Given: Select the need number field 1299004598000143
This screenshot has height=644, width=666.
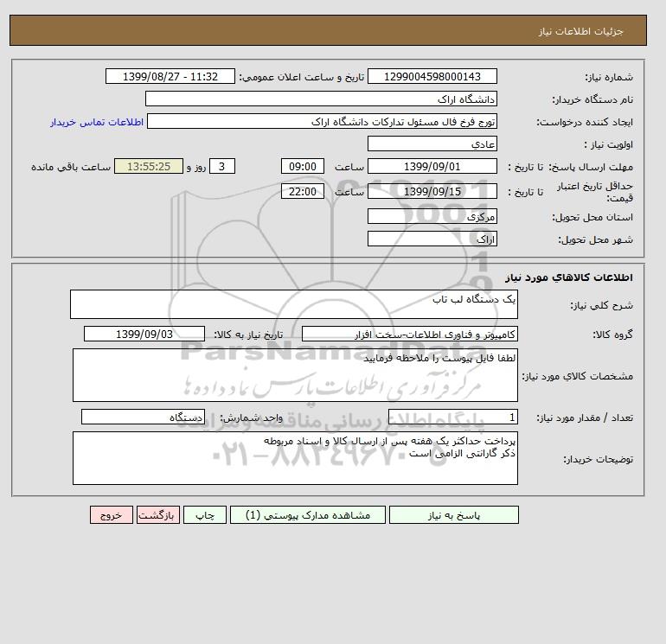Looking at the screenshot, I should pos(432,76).
